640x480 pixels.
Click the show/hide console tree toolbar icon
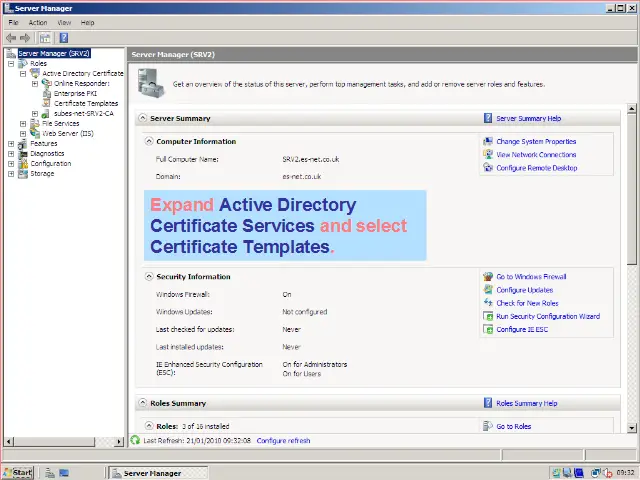[x=45, y=38]
